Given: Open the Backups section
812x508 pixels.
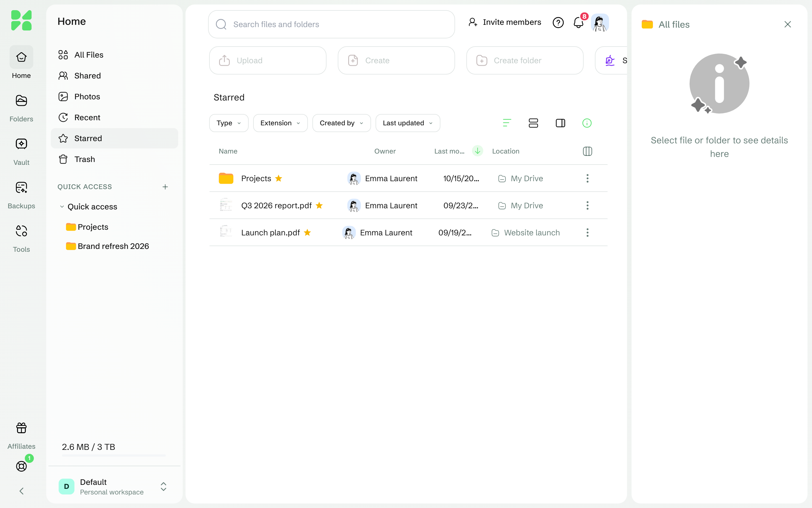Looking at the screenshot, I should (x=21, y=195).
